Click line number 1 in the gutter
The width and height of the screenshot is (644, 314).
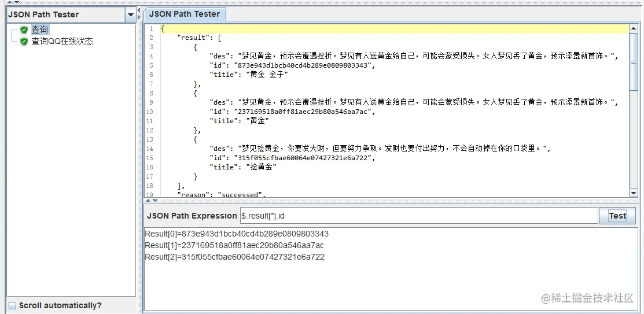pyautogui.click(x=152, y=29)
